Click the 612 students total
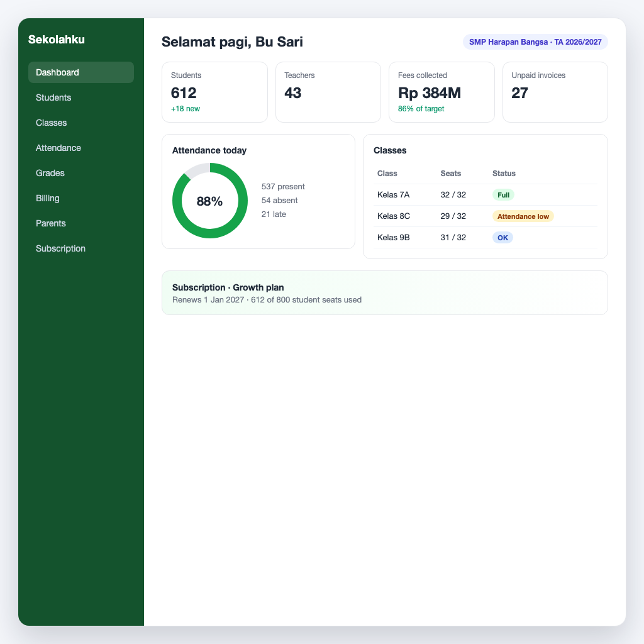The height and width of the screenshot is (644, 644). tap(184, 93)
